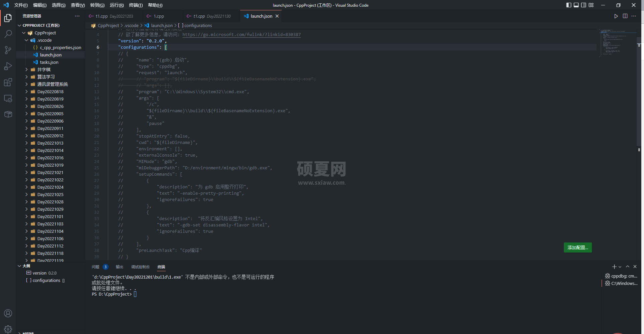The height and width of the screenshot is (334, 644).
Task: Switch to the 问题 problems panel tab
Action: 100,267
